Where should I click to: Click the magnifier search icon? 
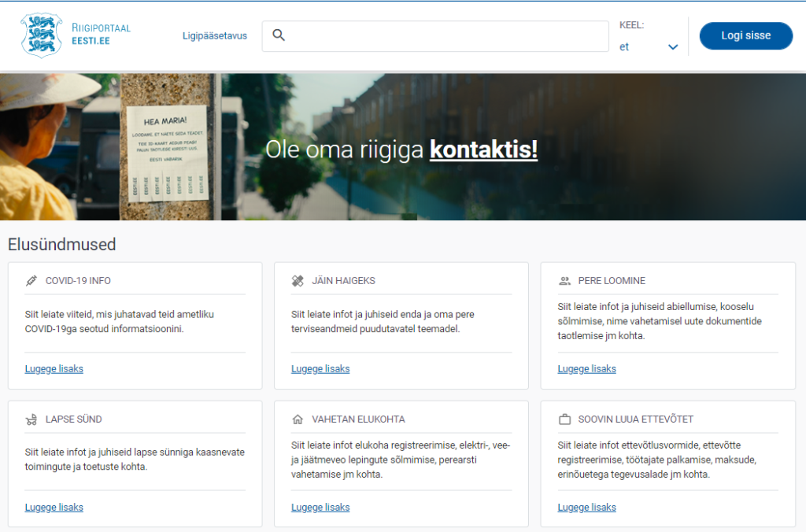point(279,35)
